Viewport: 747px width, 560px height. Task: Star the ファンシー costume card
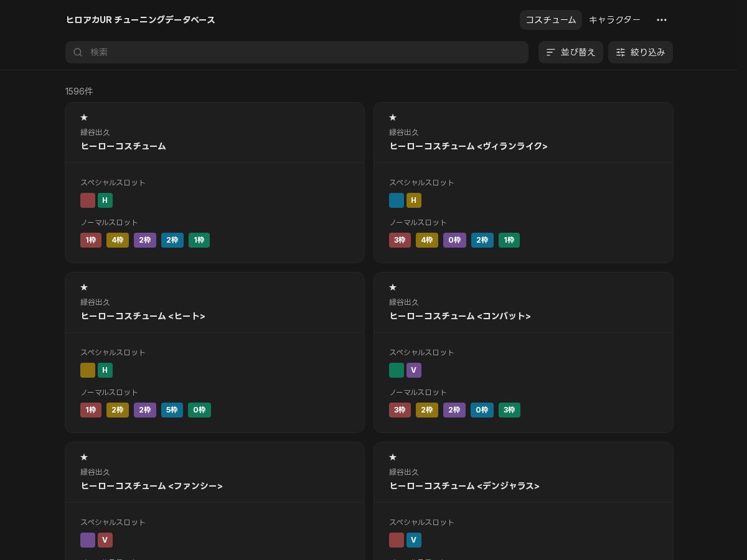(84, 457)
